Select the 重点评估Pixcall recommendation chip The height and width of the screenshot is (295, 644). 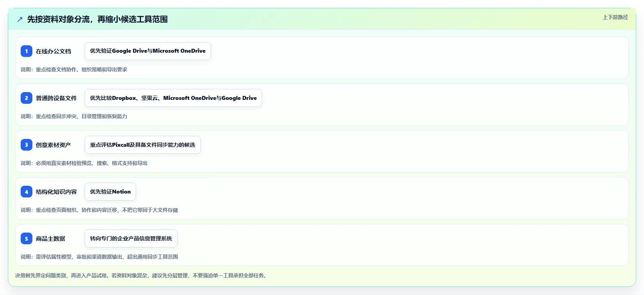tap(143, 145)
